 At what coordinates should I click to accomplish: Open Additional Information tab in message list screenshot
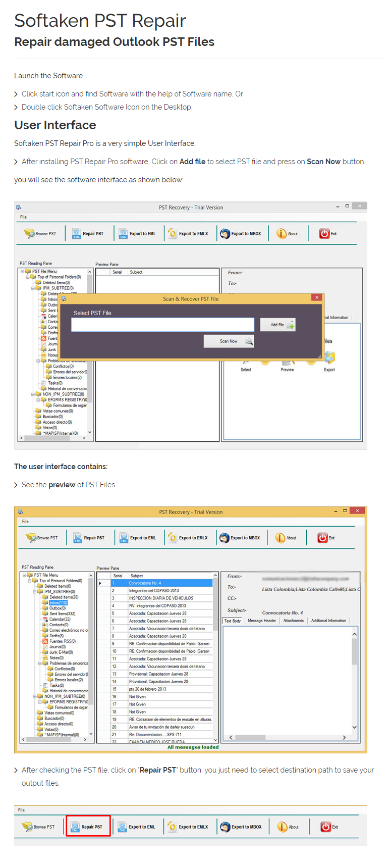pos(328,621)
